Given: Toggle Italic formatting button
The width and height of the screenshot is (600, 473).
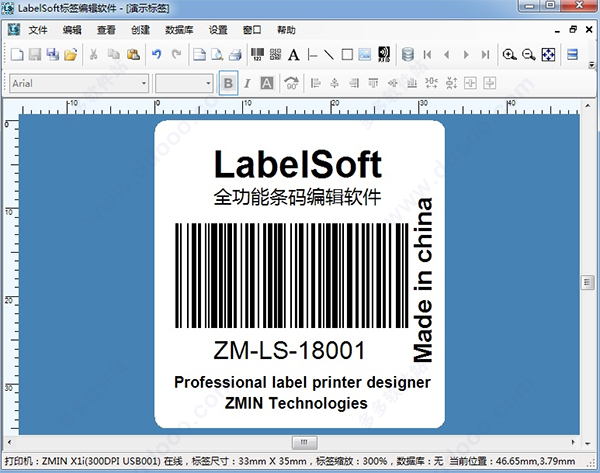Looking at the screenshot, I should click(x=247, y=83).
